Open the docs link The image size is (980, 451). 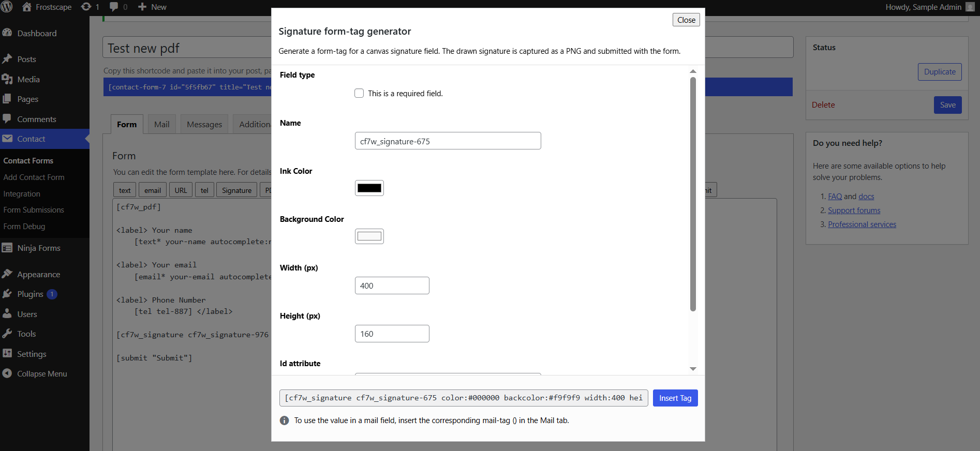[866, 197]
